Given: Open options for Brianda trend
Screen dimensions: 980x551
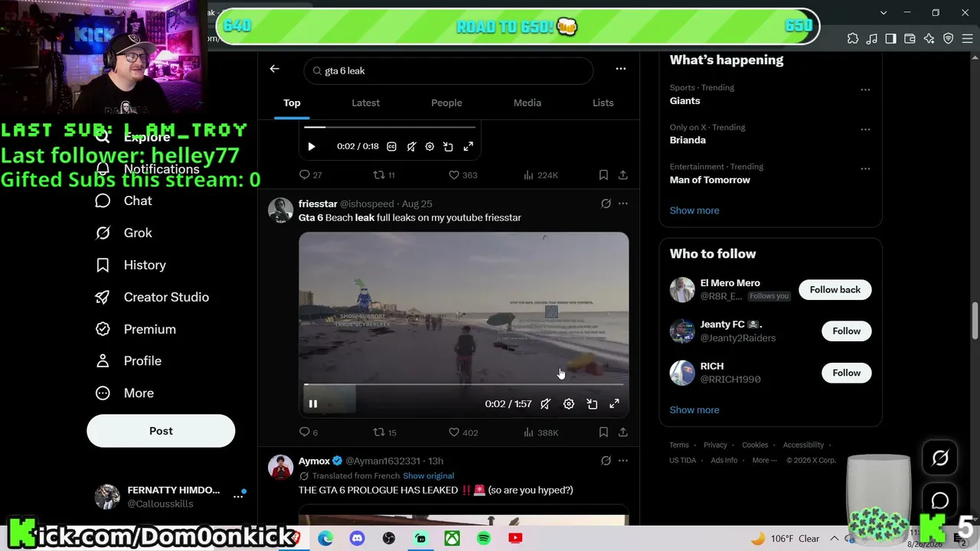Looking at the screenshot, I should click(x=865, y=129).
